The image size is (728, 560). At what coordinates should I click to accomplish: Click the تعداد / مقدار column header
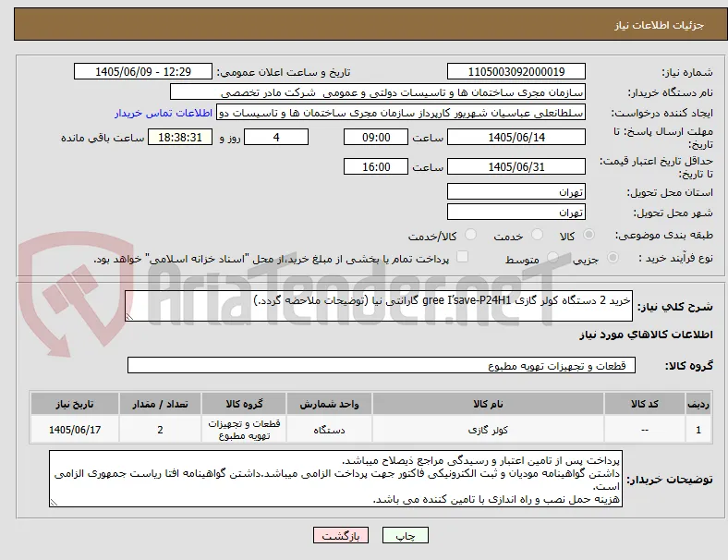point(160,404)
